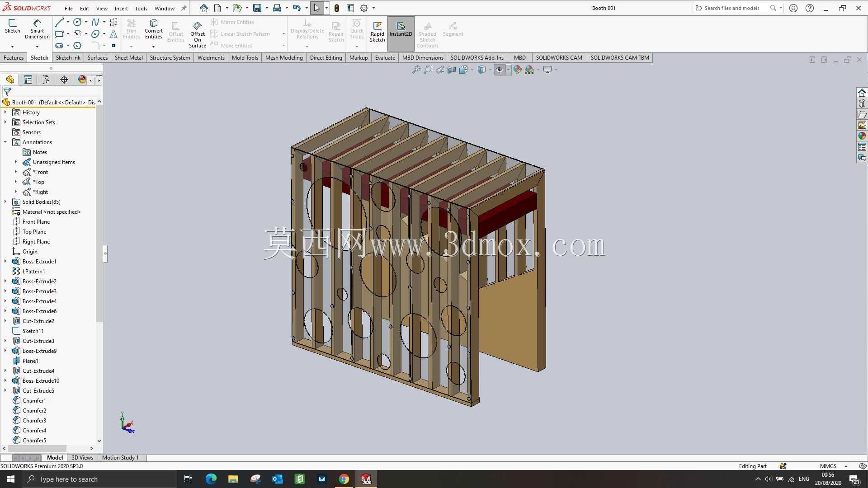Screen dimensions: 868x488
Task: Activate the Rapid Sketch tool
Action: 377,31
